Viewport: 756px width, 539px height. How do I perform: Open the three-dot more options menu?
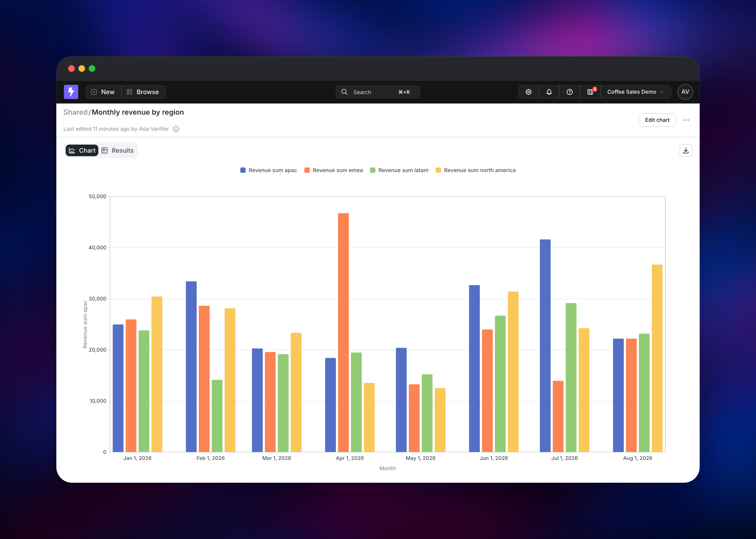tap(686, 120)
